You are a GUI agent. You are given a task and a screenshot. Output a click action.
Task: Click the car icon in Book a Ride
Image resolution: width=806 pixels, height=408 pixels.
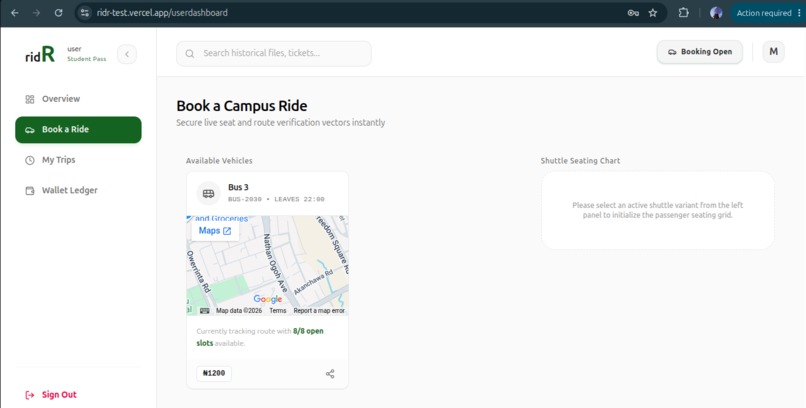coord(30,130)
